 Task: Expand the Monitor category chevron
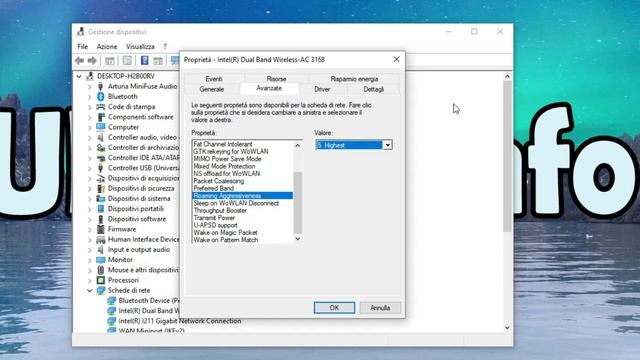[x=89, y=260]
